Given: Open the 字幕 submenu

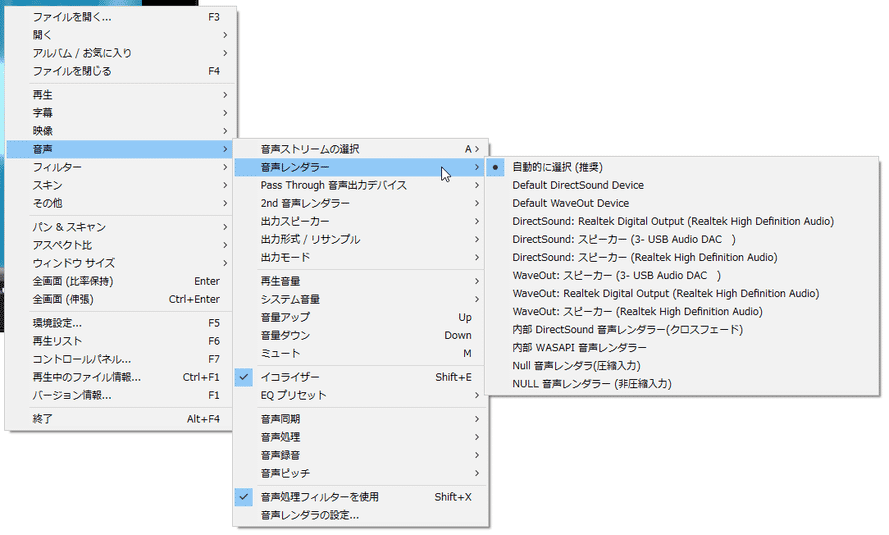Looking at the screenshot, I should point(43,113).
